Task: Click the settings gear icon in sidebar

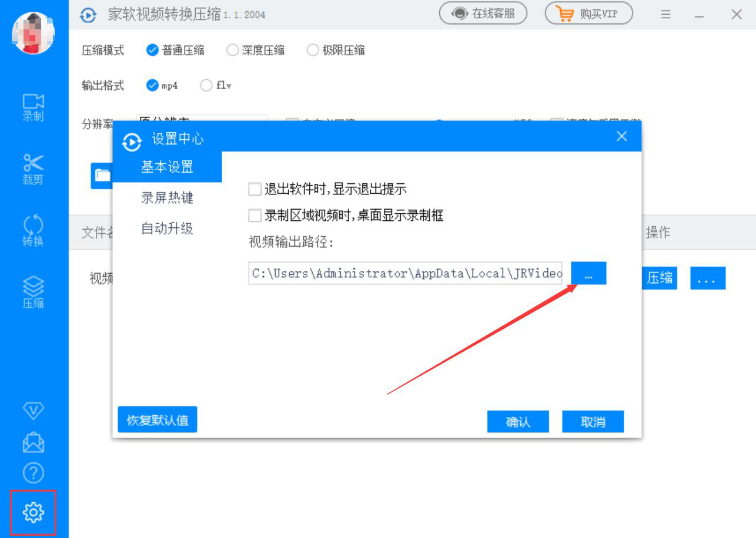Action: click(x=34, y=512)
